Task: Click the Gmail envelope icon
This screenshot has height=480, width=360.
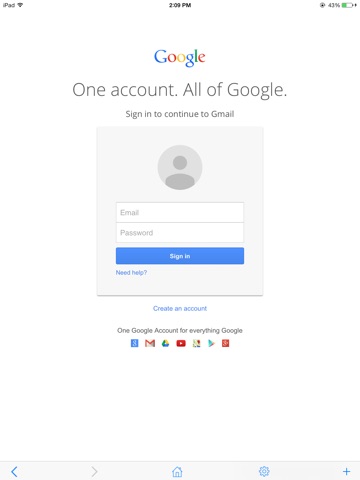Action: click(x=150, y=343)
